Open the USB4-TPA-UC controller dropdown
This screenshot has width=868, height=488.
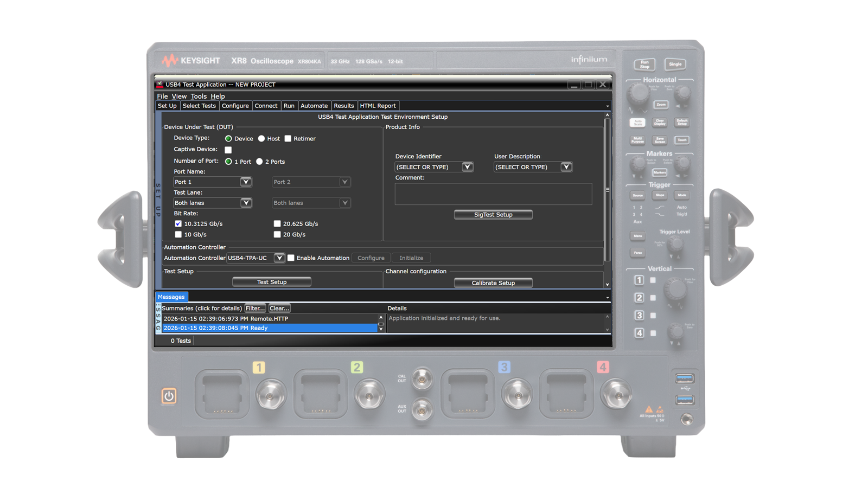click(x=279, y=258)
